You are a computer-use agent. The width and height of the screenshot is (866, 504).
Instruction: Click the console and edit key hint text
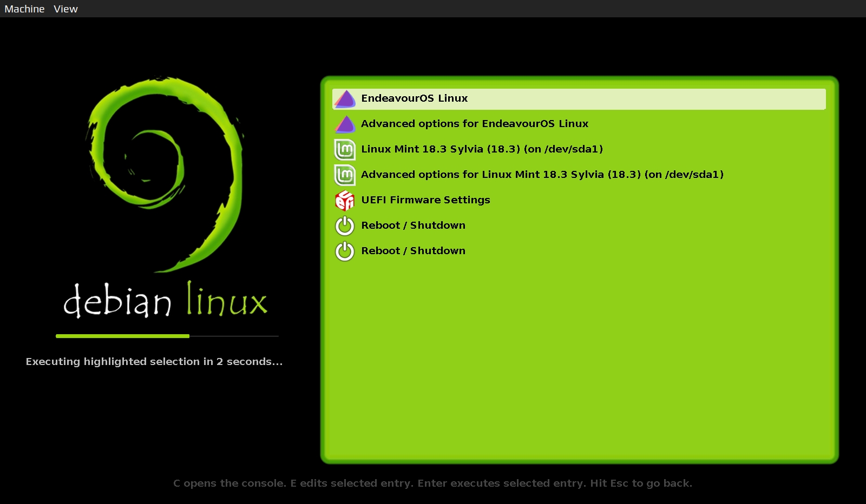click(x=432, y=483)
